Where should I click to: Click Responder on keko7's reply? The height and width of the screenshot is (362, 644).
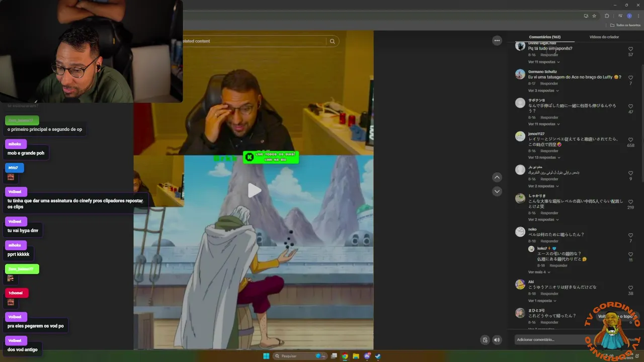(x=558, y=265)
